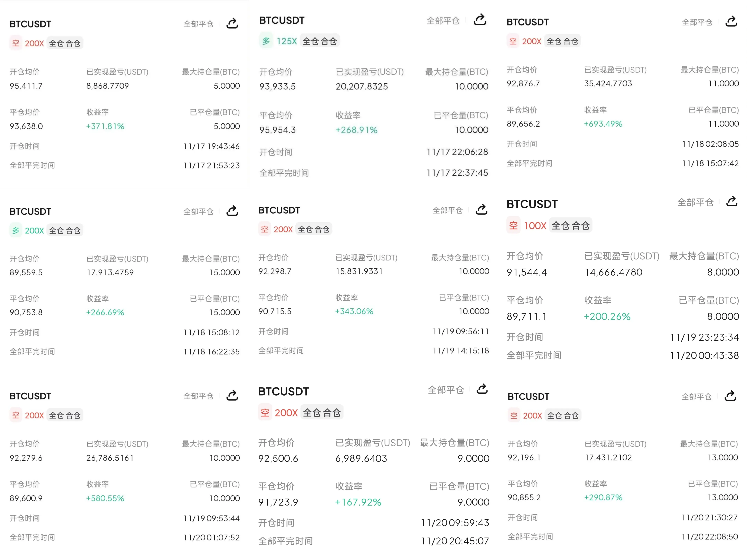Share the 200X long BTCUSDT trade
Screen dimensions: 747x560
pos(232,211)
